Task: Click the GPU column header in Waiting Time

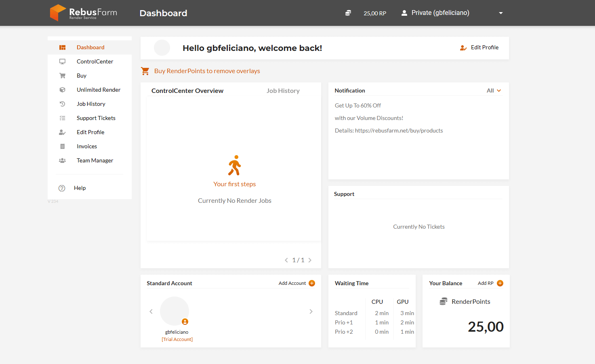Action: click(x=403, y=302)
